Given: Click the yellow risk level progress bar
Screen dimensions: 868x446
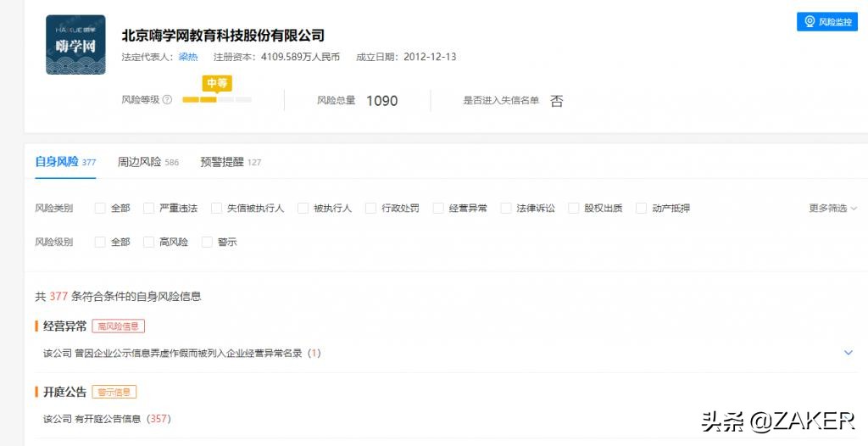Looking at the screenshot, I should pyautogui.click(x=217, y=100).
